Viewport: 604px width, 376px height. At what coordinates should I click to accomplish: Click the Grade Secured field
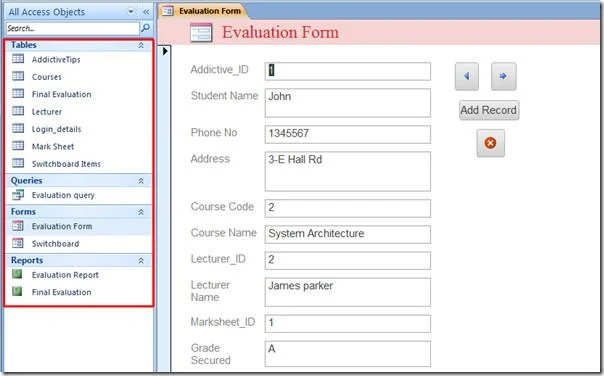click(x=347, y=354)
